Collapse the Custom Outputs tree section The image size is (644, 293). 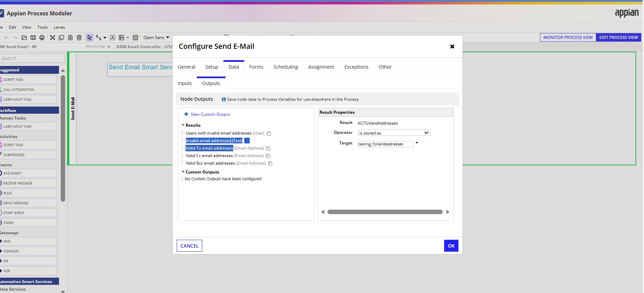pos(183,172)
